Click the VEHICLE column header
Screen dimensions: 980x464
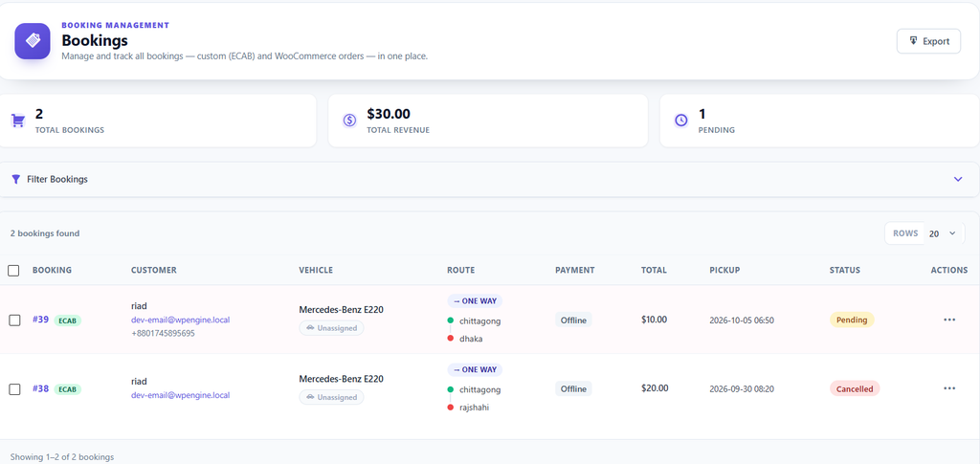(x=316, y=271)
